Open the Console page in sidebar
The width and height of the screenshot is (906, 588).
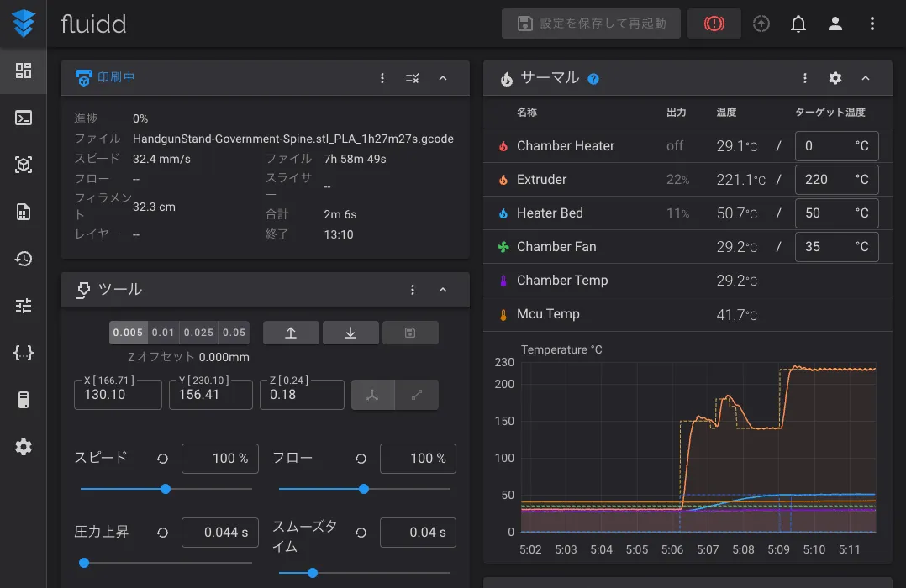(x=24, y=118)
